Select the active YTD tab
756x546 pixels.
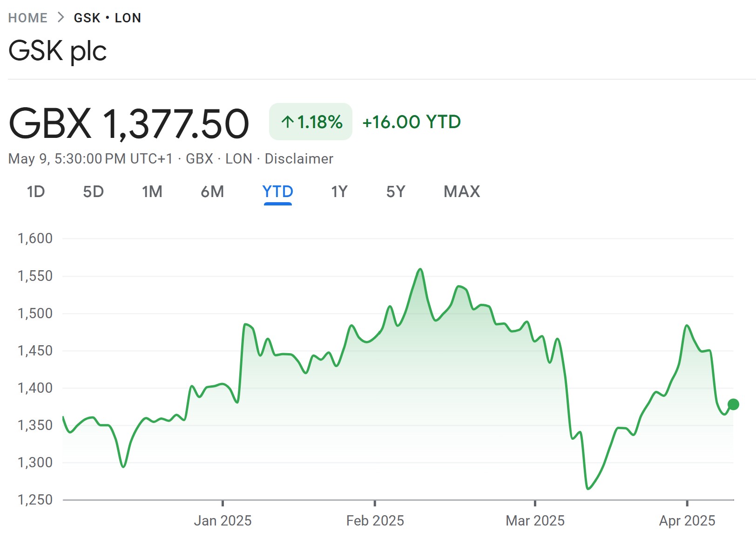tap(277, 191)
